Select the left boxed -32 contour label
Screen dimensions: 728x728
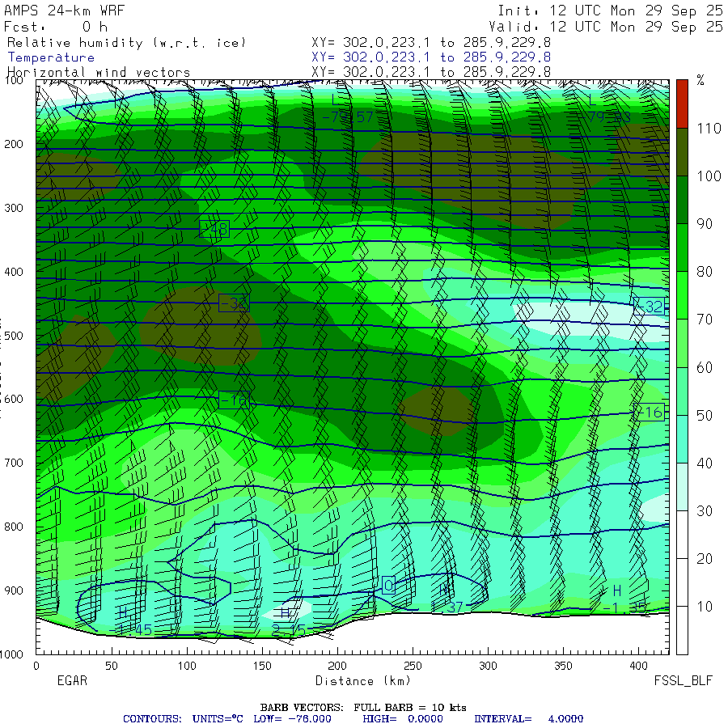pyautogui.click(x=234, y=303)
